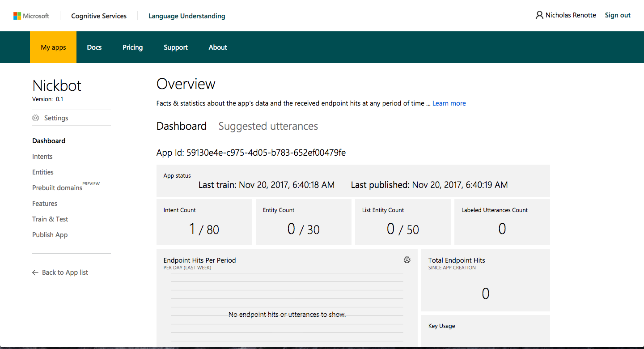The height and width of the screenshot is (349, 644).
Task: Sign out of the account
Action: 618,15
